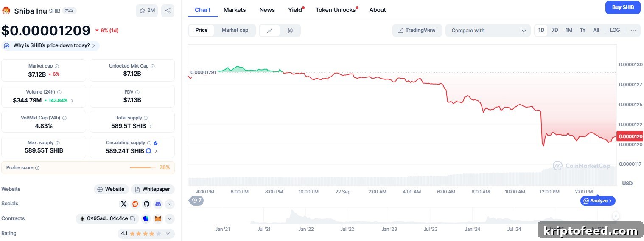644x241 pixels.
Task: Open the Discord social icon
Action: 158,204
